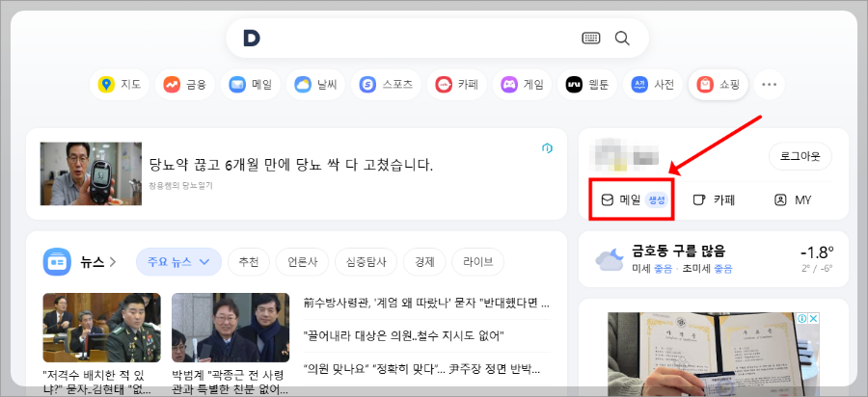Click the certificate ad info icon

coord(803,318)
